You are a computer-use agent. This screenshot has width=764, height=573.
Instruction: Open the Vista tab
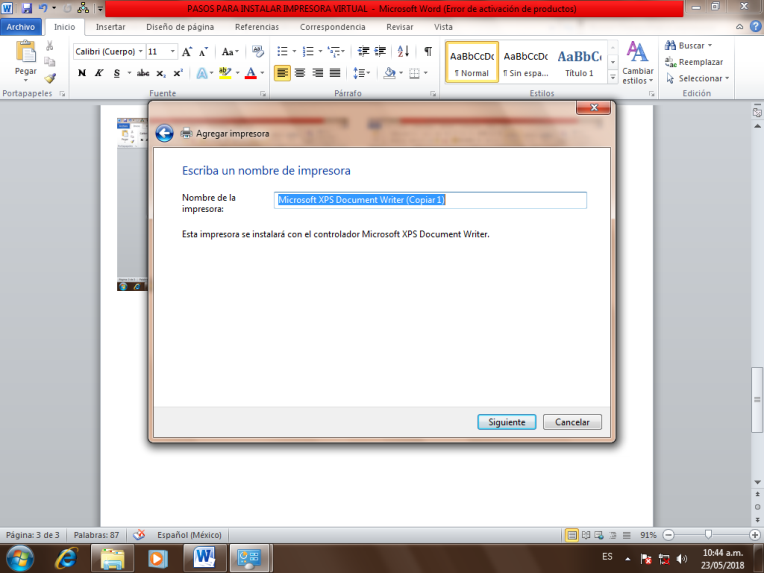[x=443, y=27]
